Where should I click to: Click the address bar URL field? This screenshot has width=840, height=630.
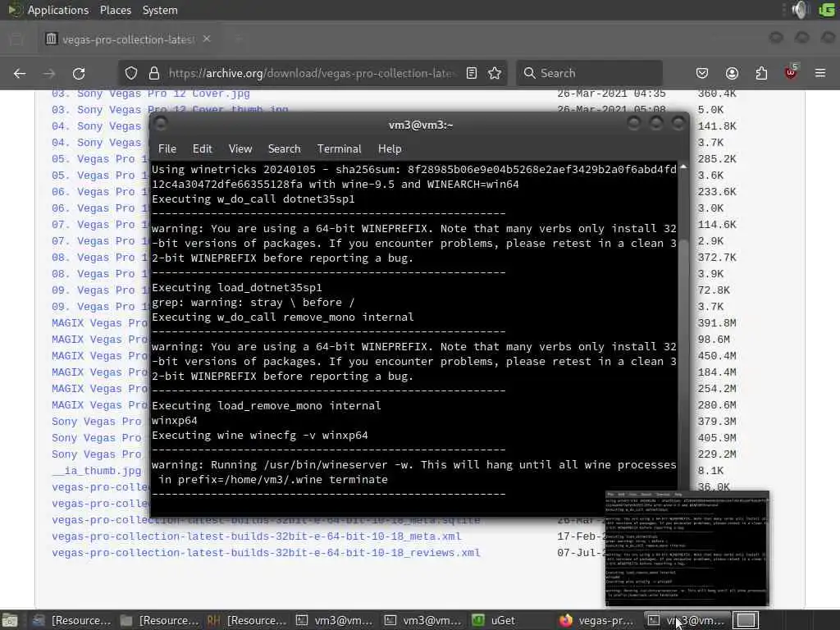coord(311,73)
